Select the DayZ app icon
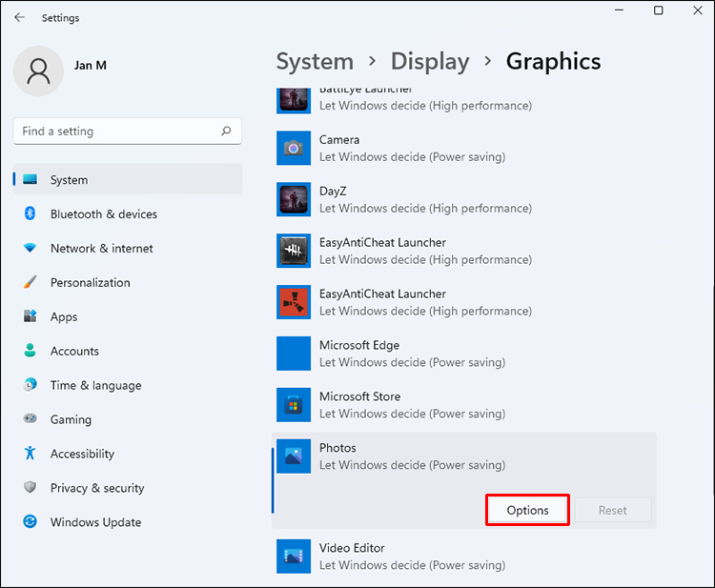The height and width of the screenshot is (588, 715). pyautogui.click(x=294, y=199)
